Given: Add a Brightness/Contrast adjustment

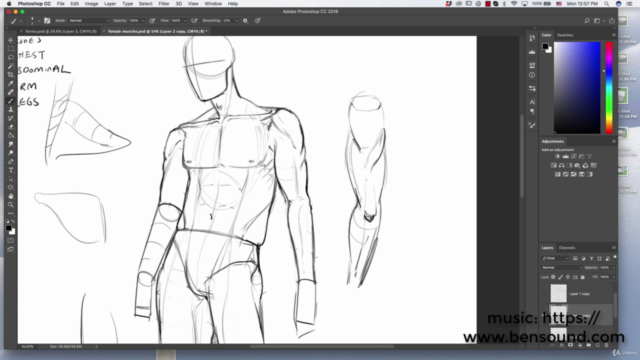Looking at the screenshot, I should pos(557,156).
